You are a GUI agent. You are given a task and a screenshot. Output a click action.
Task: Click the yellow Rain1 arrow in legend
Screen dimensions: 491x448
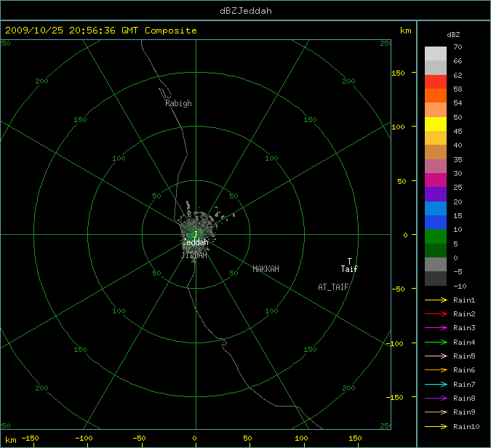(x=436, y=300)
